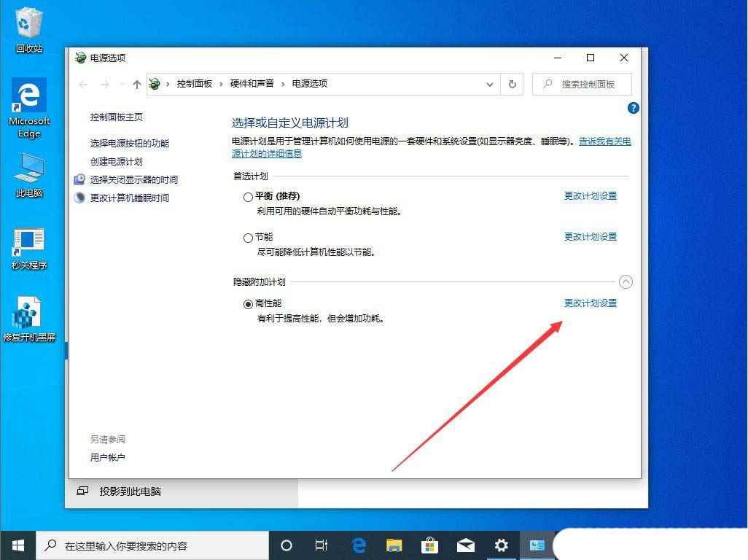Open the address bar history dropdown
Screen dimensions: 748x560
(x=489, y=85)
